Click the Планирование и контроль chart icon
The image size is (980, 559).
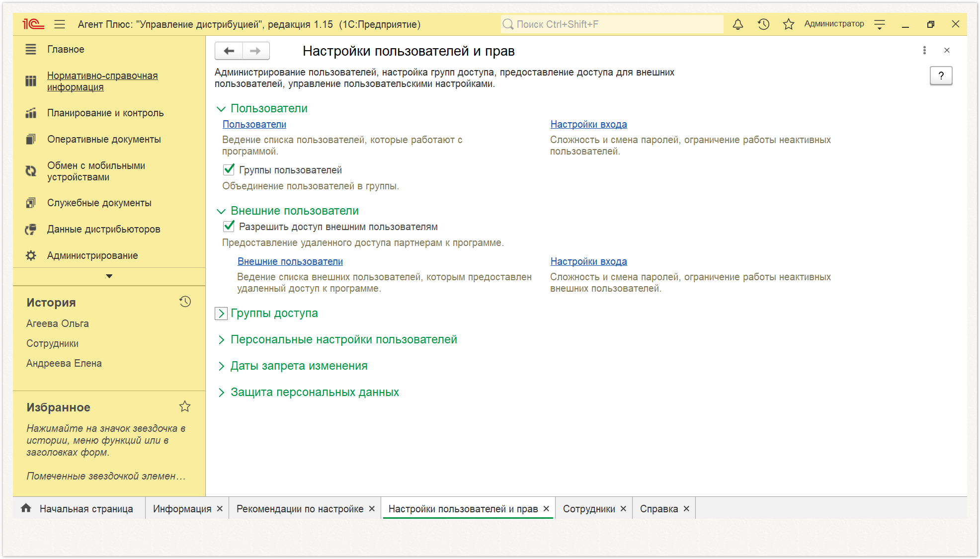pyautogui.click(x=31, y=113)
